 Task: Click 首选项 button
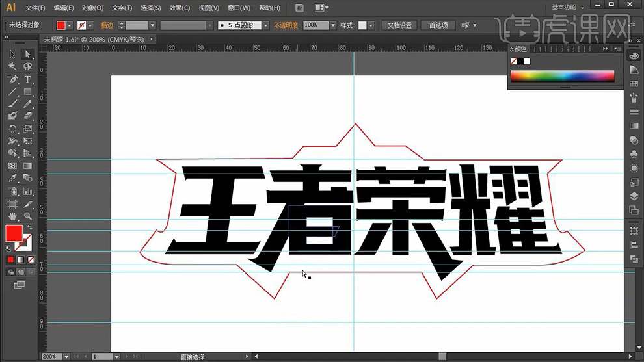[x=438, y=25]
